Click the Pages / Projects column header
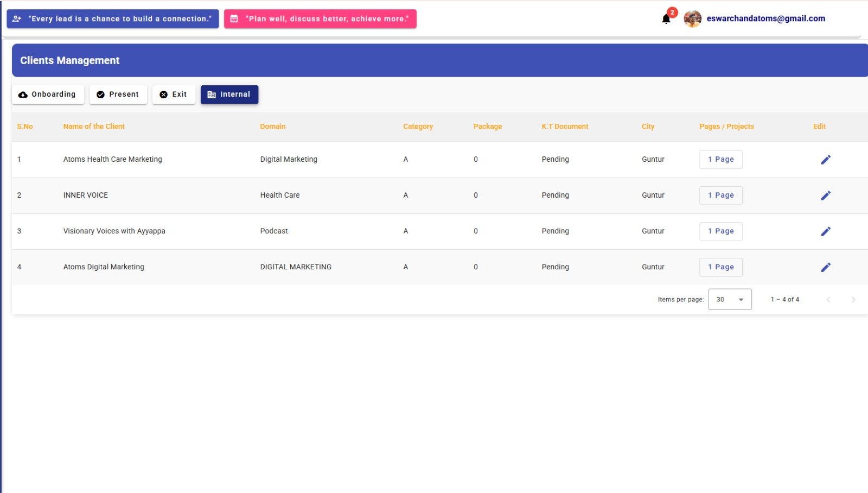 click(726, 127)
